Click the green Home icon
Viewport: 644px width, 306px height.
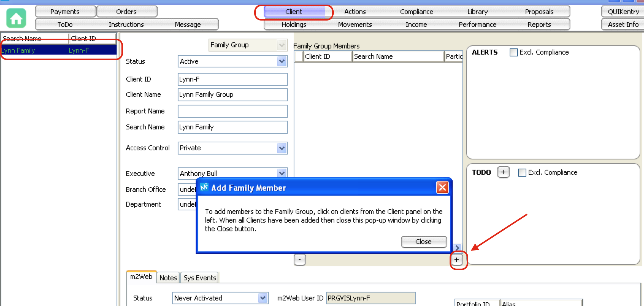16,18
